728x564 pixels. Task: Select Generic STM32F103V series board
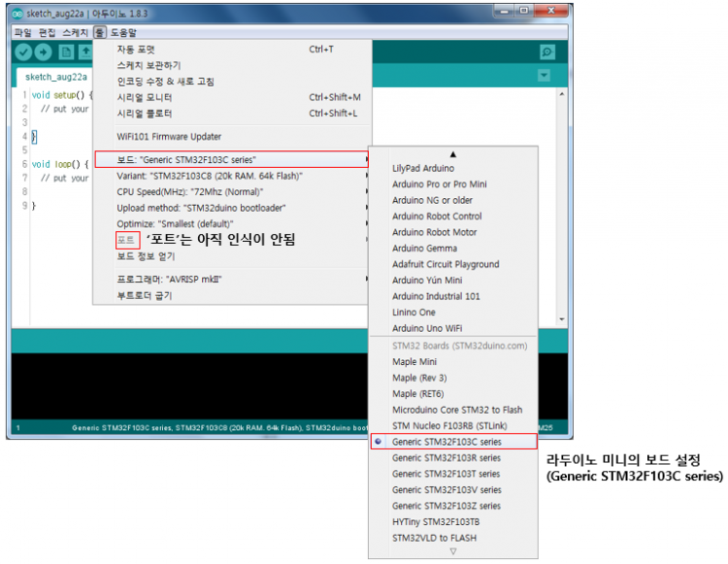pyautogui.click(x=453, y=489)
